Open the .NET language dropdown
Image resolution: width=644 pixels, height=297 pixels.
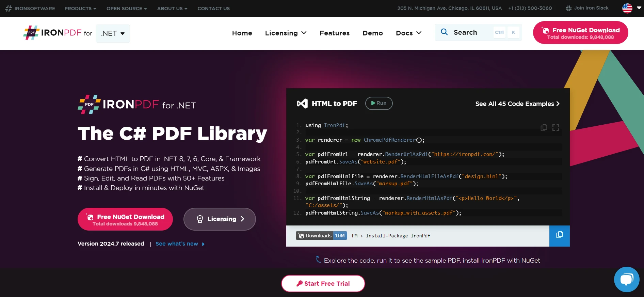coord(113,33)
